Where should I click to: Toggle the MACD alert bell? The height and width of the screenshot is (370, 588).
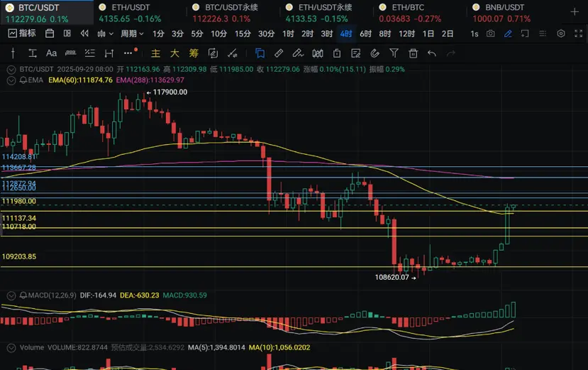point(23,295)
